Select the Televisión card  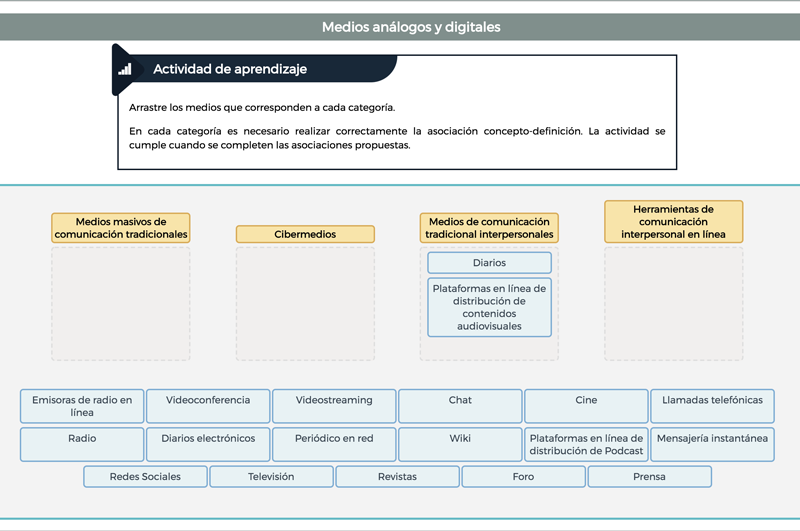click(271, 476)
